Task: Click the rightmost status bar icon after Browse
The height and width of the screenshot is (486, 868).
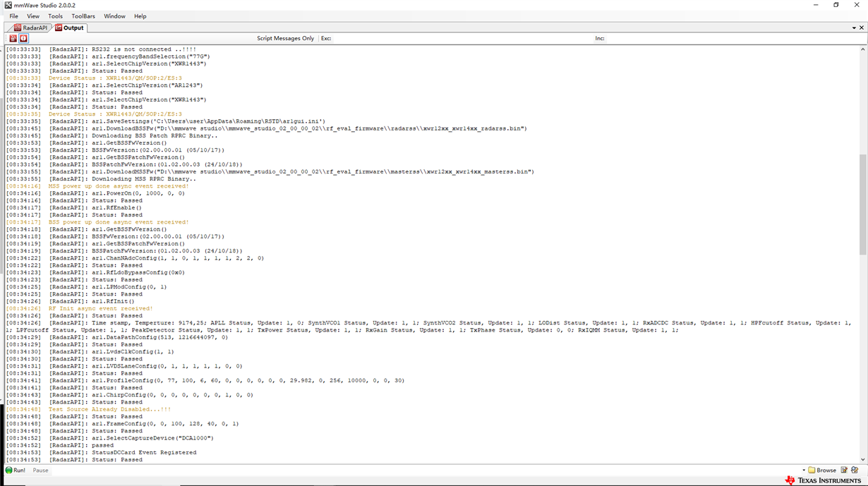Action: (855, 470)
